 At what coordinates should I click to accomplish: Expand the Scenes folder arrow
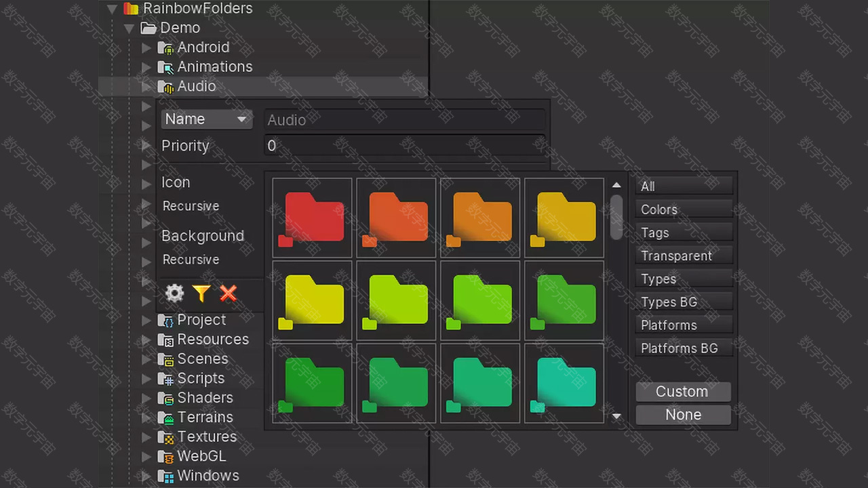tap(146, 359)
